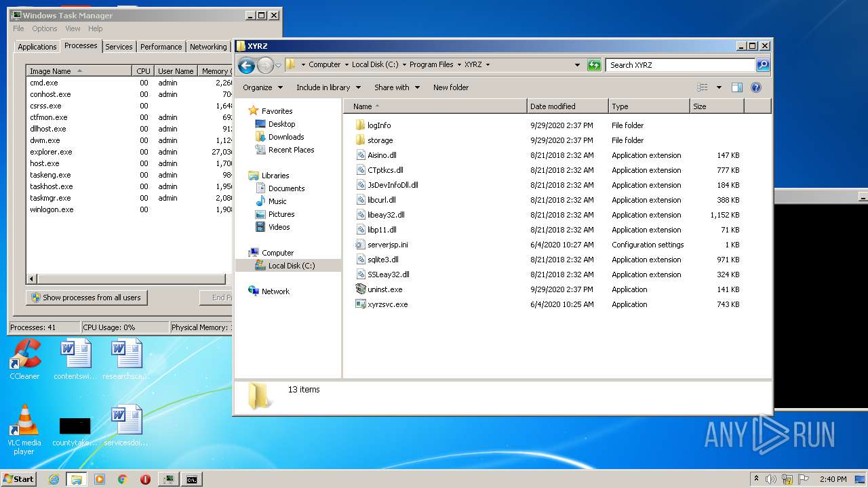Open Internet Explorer from taskbar
This screenshot has width=868, height=488.
54,479
